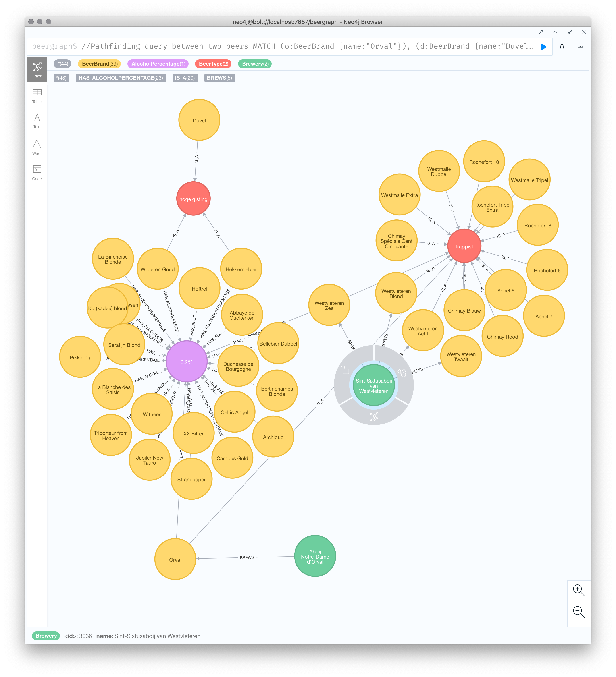Screen dimensions: 616x677
Task: Select the Heksemiebier node
Action: tap(241, 269)
